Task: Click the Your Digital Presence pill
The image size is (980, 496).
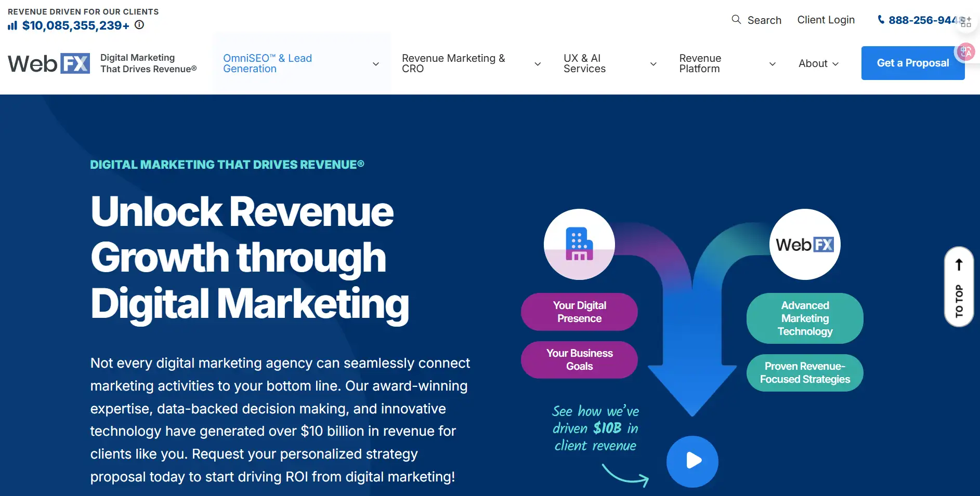Action: (x=579, y=312)
